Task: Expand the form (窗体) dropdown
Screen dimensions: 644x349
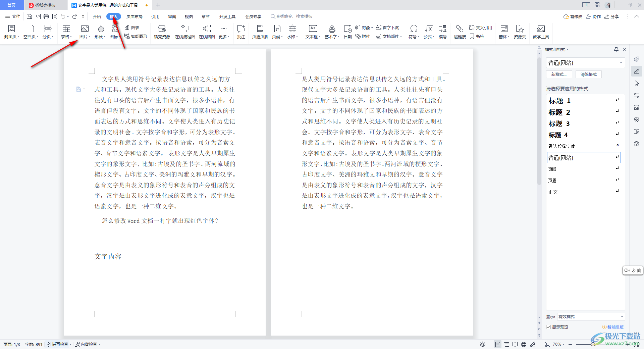Action: click(508, 37)
